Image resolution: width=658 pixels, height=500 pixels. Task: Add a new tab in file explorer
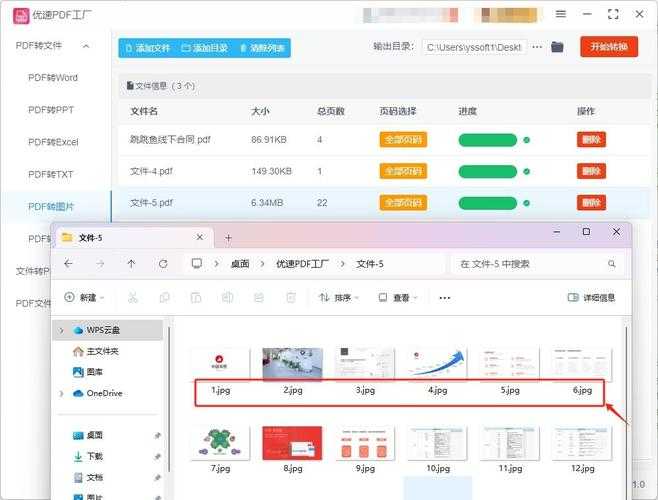pyautogui.click(x=228, y=238)
